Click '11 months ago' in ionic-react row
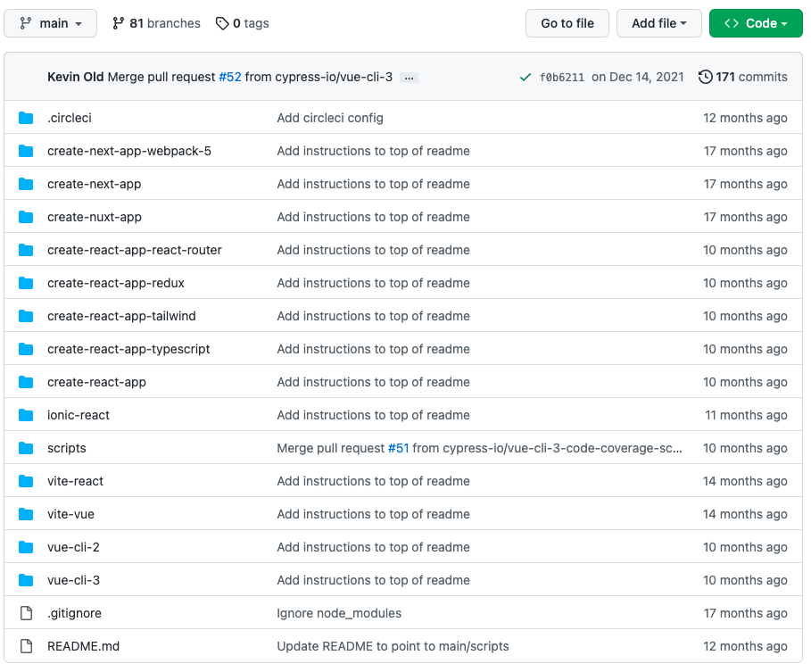The height and width of the screenshot is (672, 811). (747, 415)
